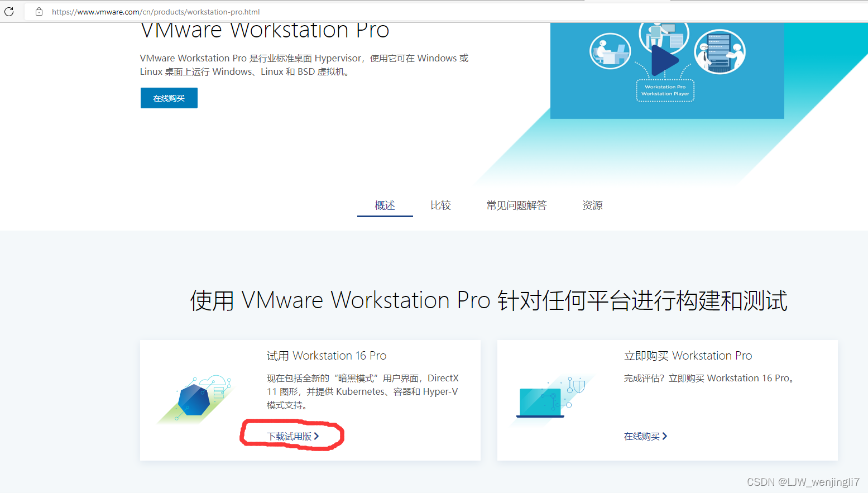
Task: Open the 常见问题解答 tab
Action: coord(516,205)
